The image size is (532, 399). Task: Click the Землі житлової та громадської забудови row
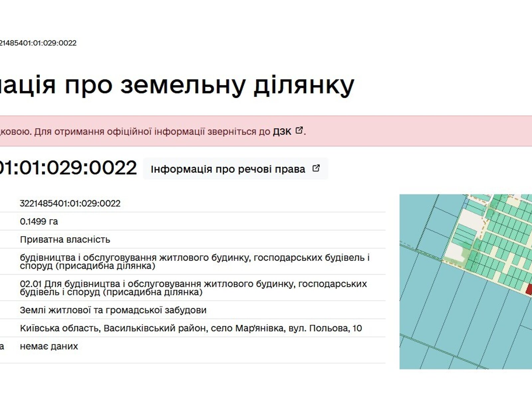[x=113, y=310]
